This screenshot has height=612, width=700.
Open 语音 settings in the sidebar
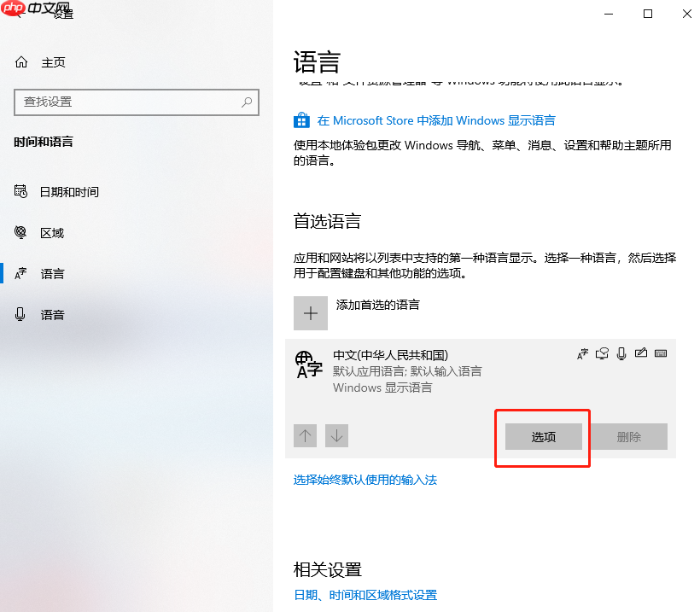[x=52, y=314]
